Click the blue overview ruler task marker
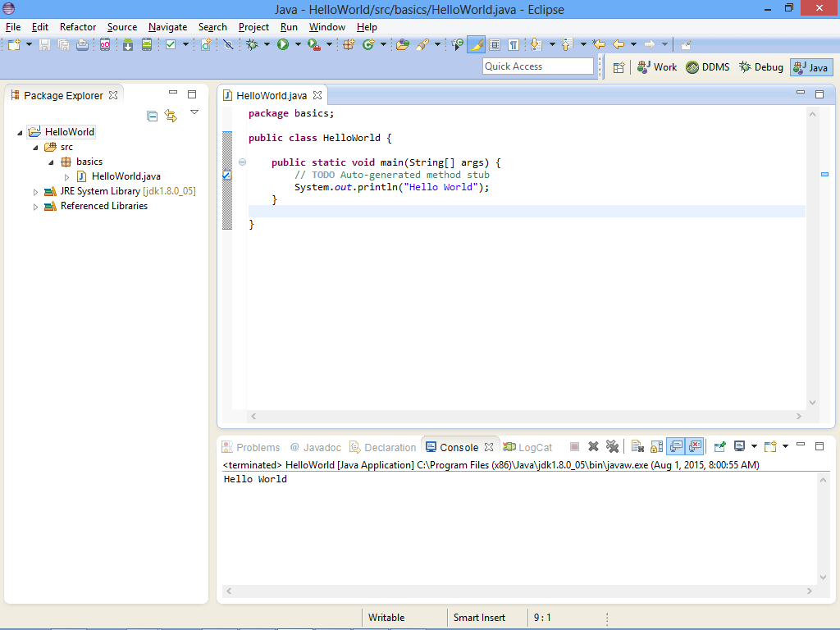 824,174
